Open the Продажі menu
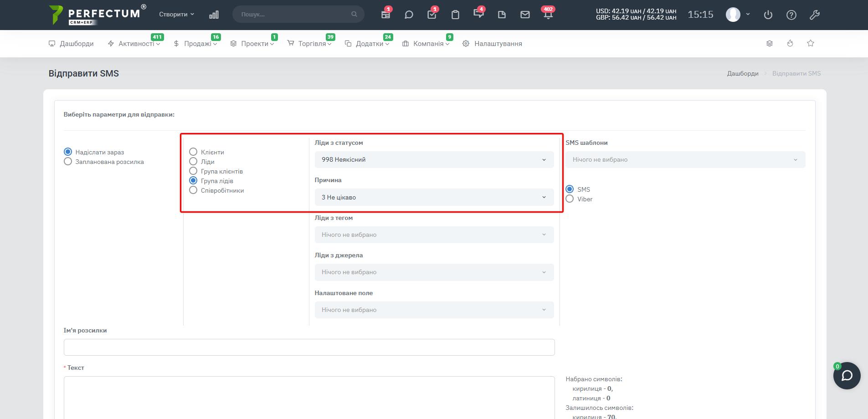This screenshot has height=419, width=868. (197, 44)
